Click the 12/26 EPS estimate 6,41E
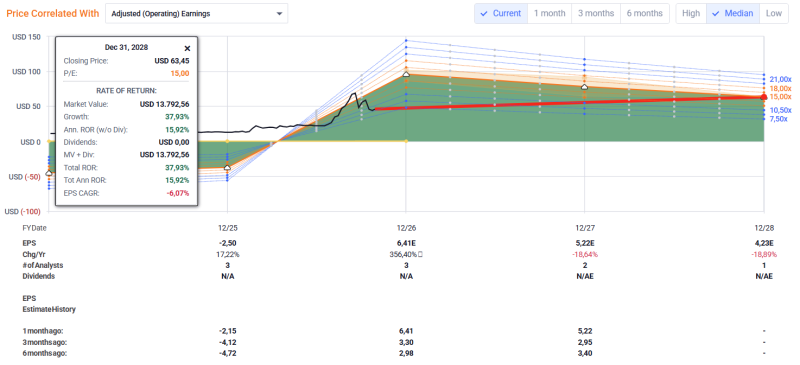Image resolution: width=800 pixels, height=365 pixels. [406, 243]
